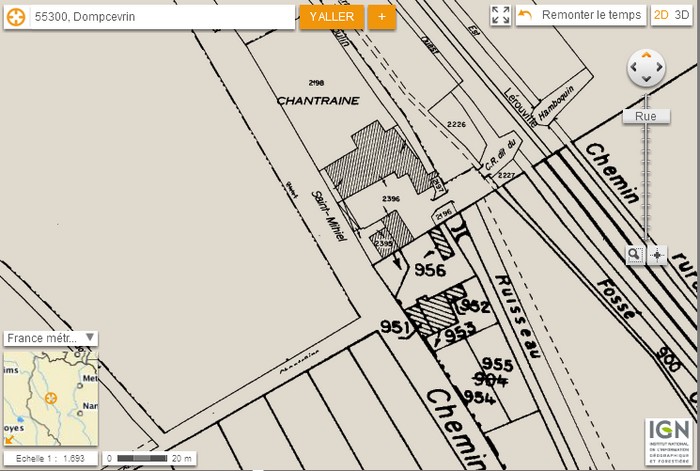This screenshot has width=700, height=471.
Task: Pan the map right with the arrow
Action: pyautogui.click(x=659, y=68)
